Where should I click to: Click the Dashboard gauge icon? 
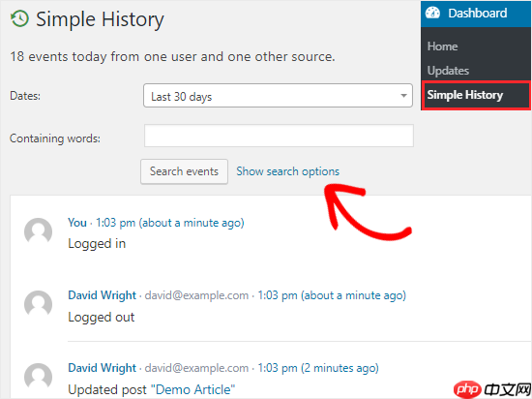pos(432,13)
